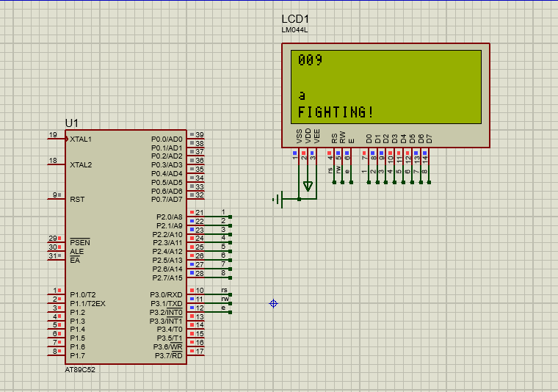
Task: Select the P3.0/RXD pin name
Action: pos(166,294)
